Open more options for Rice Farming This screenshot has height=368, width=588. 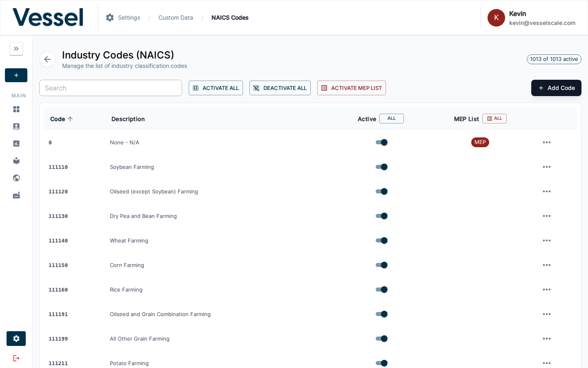click(547, 289)
